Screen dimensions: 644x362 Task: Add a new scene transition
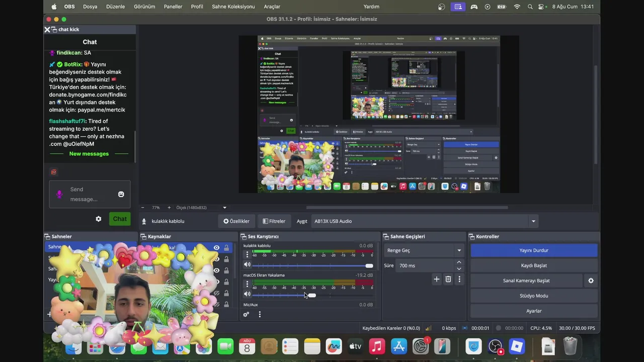pos(436,279)
